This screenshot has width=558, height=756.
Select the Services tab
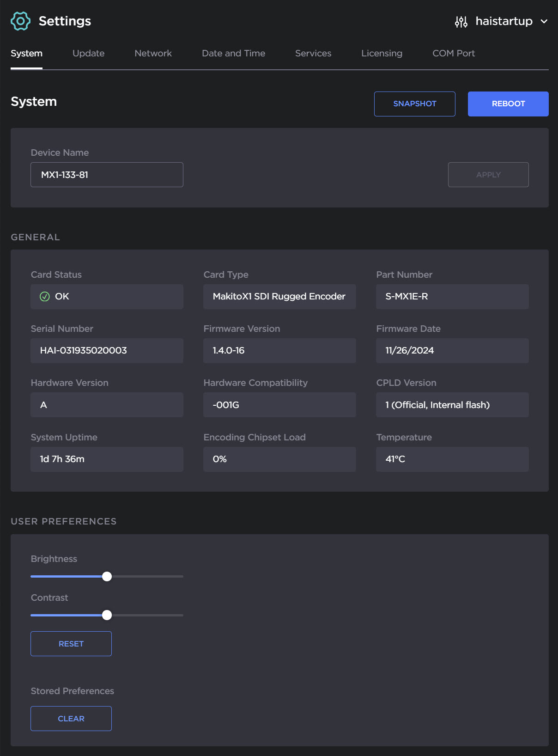(313, 54)
